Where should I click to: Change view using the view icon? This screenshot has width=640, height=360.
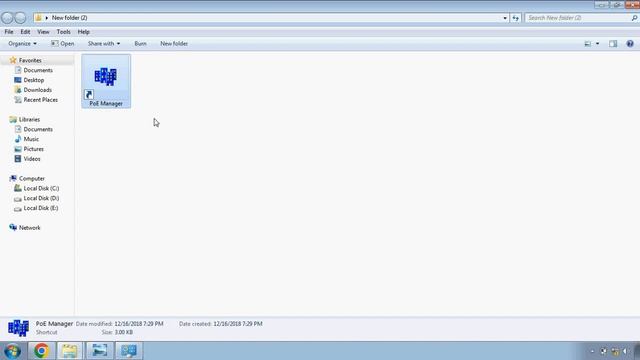point(588,44)
